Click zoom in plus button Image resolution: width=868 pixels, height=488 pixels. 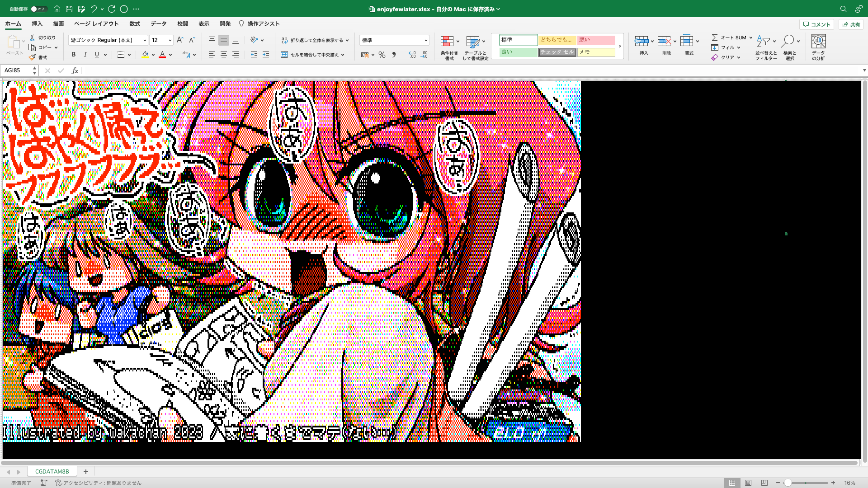833,483
